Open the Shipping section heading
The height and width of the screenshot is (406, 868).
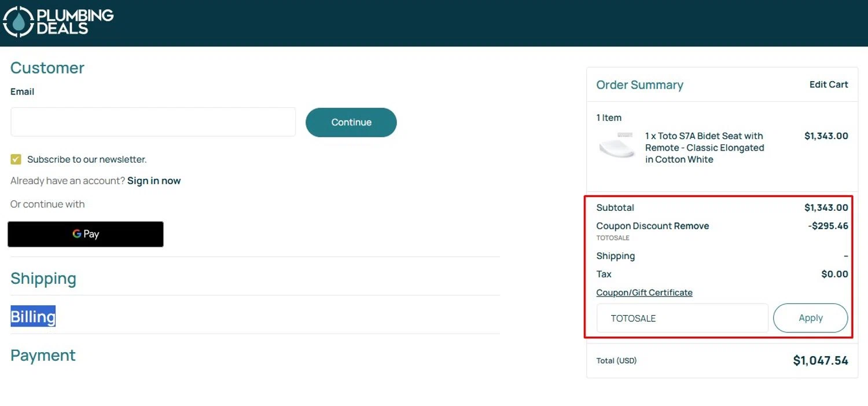pyautogui.click(x=43, y=279)
